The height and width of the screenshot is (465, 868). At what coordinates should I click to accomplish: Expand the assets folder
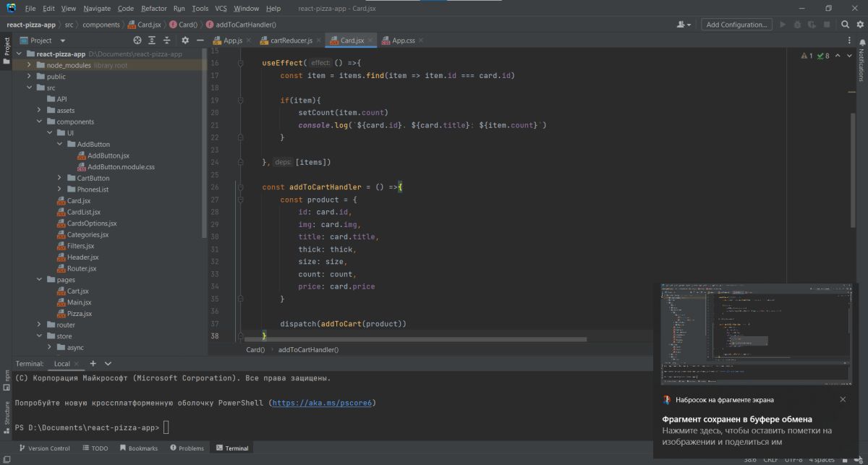[40, 110]
